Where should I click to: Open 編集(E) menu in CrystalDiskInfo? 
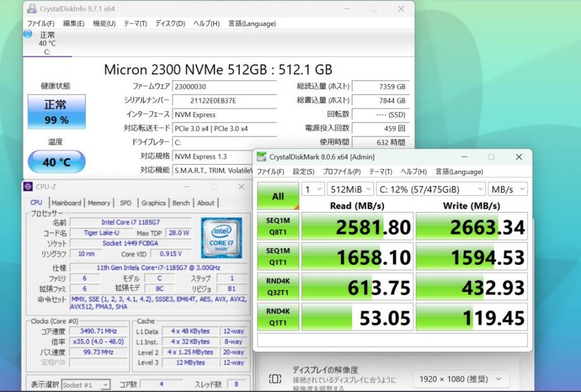73,24
